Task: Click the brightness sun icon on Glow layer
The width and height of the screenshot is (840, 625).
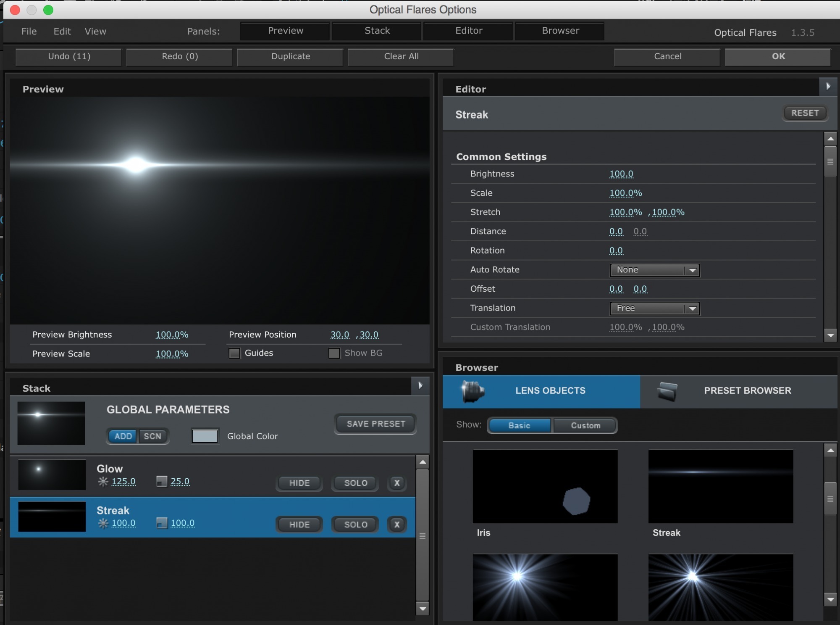Action: click(x=103, y=482)
